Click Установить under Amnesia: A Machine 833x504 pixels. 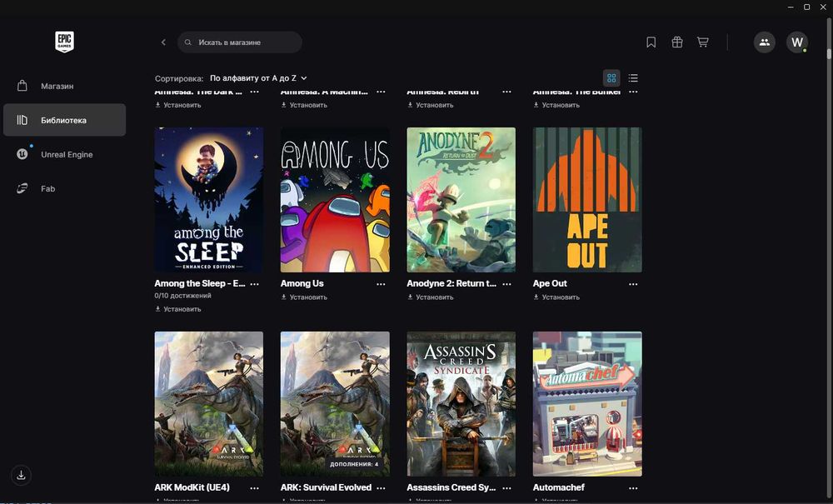pyautogui.click(x=304, y=105)
